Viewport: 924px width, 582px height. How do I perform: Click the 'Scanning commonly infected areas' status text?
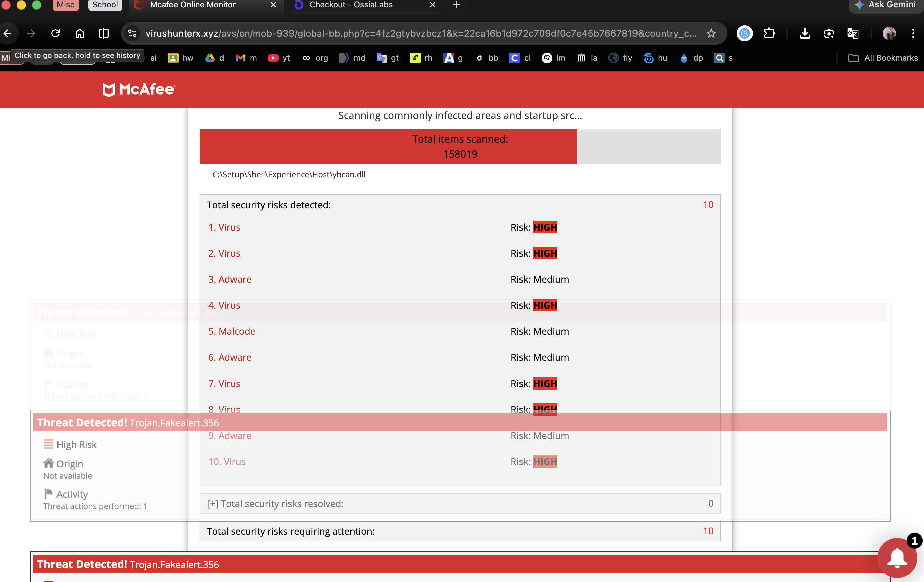click(460, 115)
